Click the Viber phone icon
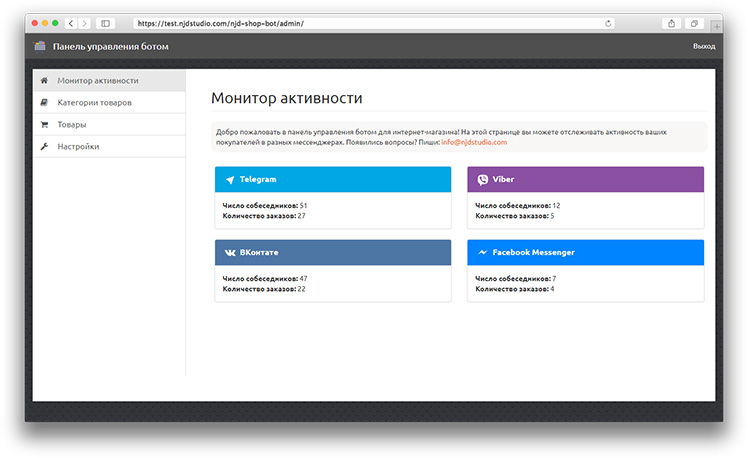This screenshot has width=748, height=458. pos(483,179)
